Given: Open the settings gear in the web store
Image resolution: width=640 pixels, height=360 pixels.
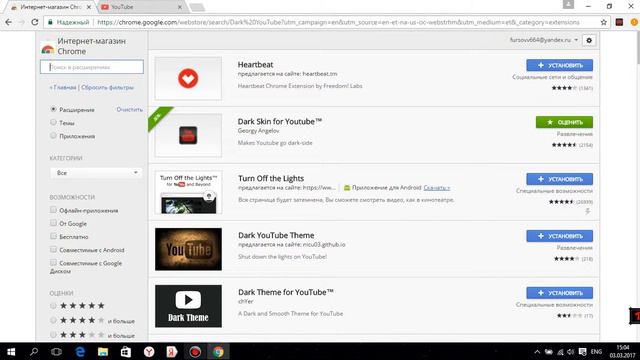Looking at the screenshot, I should (589, 40).
